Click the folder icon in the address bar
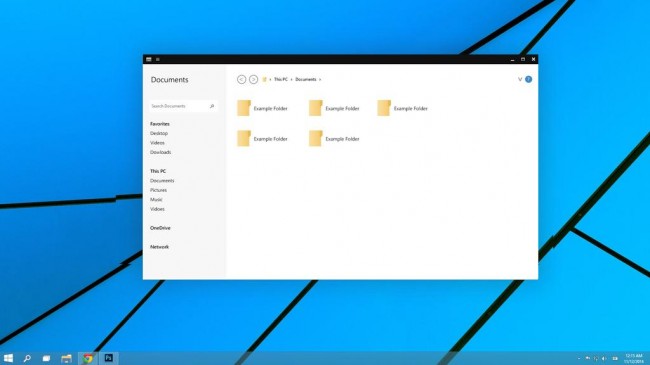This screenshot has height=365, width=650. (x=264, y=79)
